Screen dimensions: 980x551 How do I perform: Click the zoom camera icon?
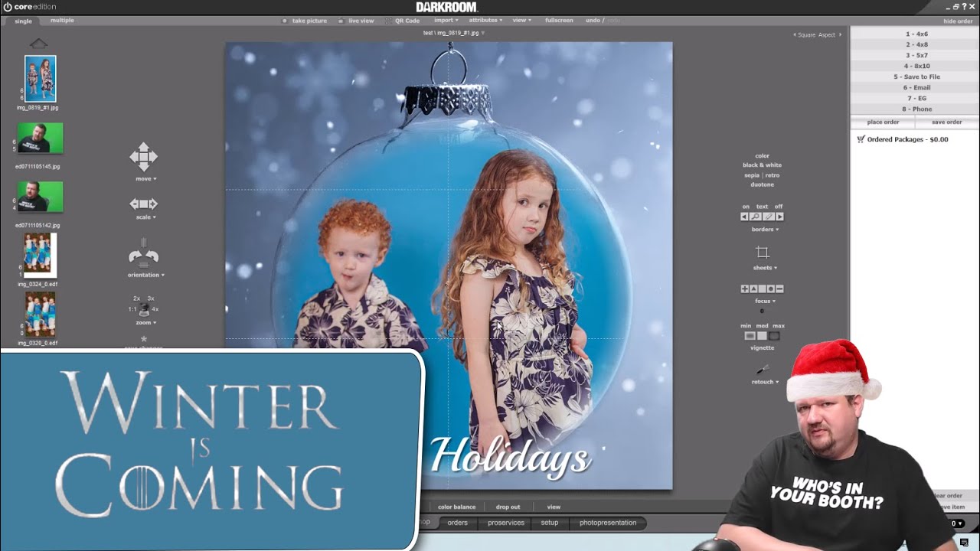coord(143,308)
